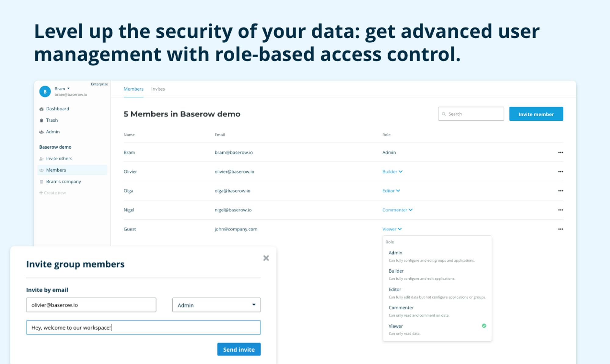
Task: Click the invite email input field
Action: [x=91, y=305]
